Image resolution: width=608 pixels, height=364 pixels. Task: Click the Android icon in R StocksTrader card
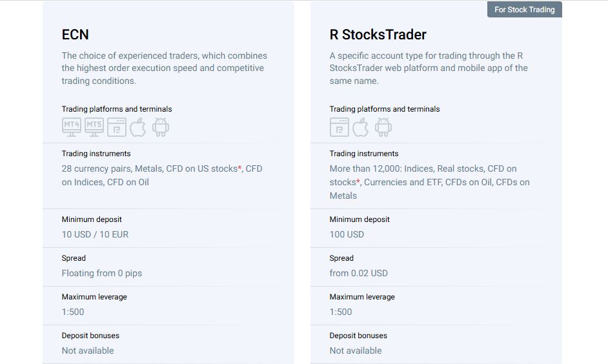click(x=383, y=127)
